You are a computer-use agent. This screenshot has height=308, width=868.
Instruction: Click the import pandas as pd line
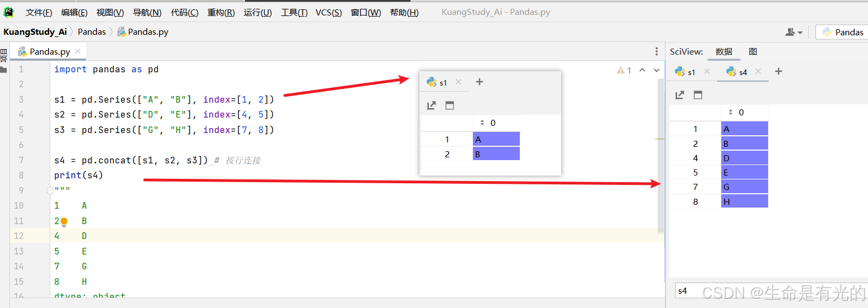point(106,70)
